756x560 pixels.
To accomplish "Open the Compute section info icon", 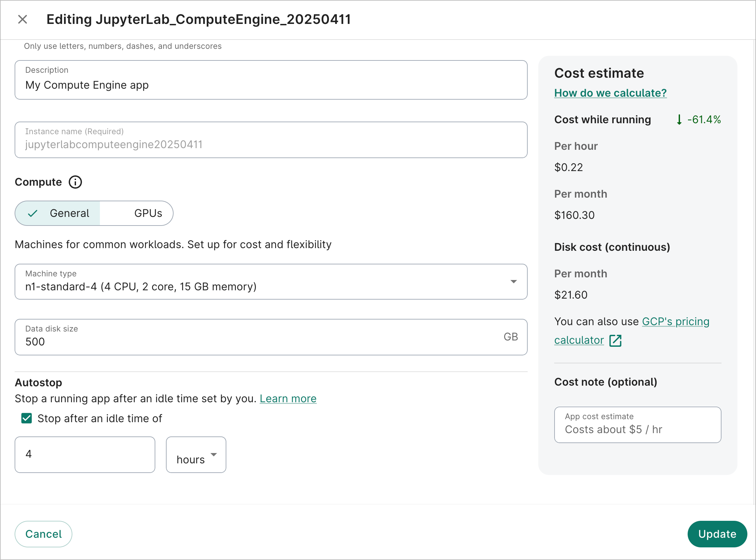I will tap(75, 182).
